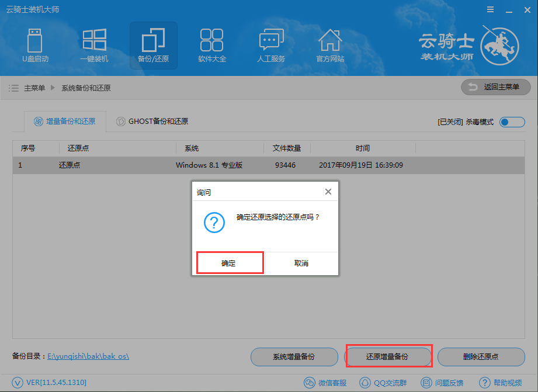Open the 微信客服 WeChat support

[325, 383]
